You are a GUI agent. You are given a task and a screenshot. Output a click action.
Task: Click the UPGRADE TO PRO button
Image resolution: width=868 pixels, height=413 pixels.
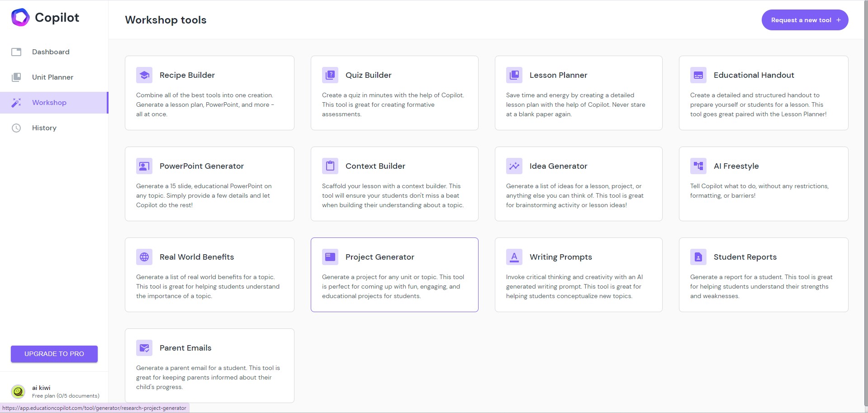click(x=54, y=354)
